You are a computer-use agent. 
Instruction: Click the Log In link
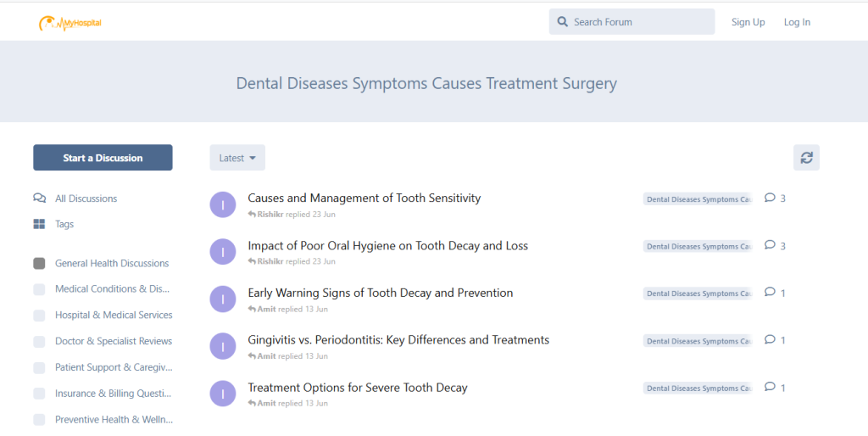(797, 22)
